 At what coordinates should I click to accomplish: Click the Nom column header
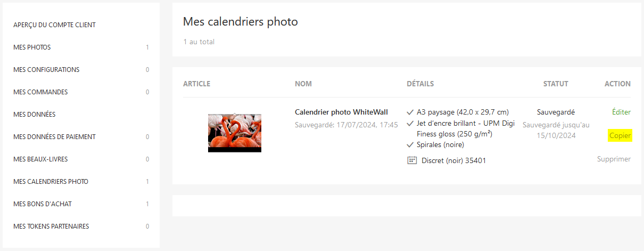[x=303, y=84]
